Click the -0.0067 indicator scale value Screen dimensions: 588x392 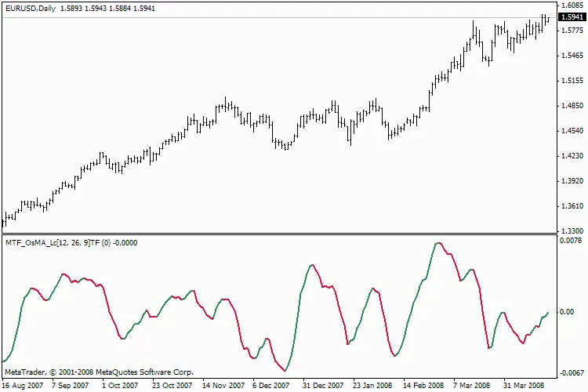[569, 372]
